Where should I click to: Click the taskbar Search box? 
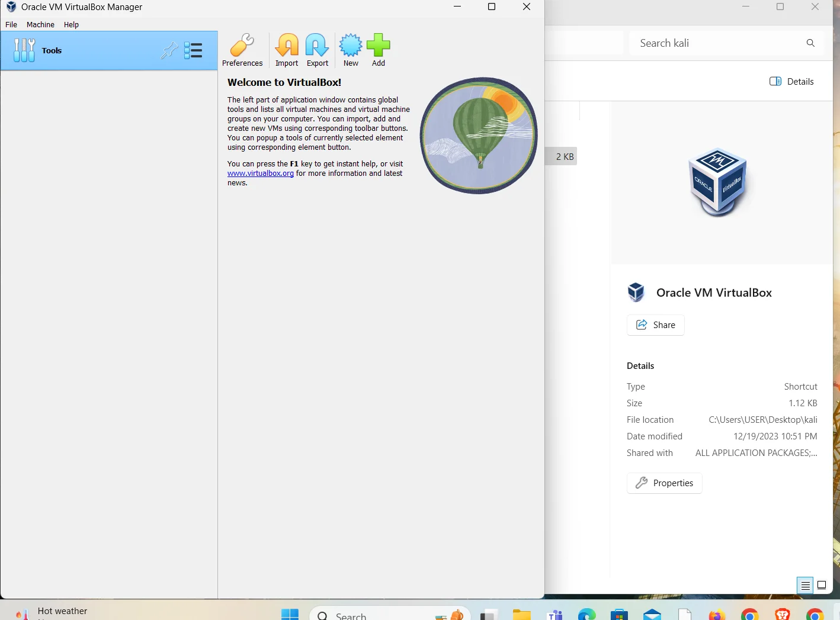pyautogui.click(x=390, y=615)
